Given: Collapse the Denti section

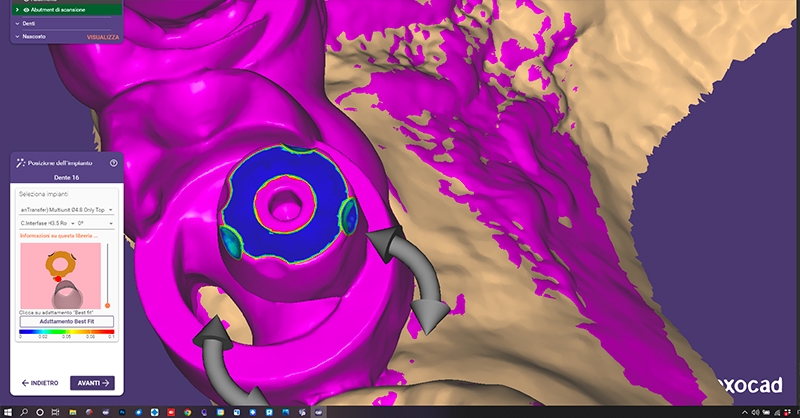Looking at the screenshot, I should [17, 23].
